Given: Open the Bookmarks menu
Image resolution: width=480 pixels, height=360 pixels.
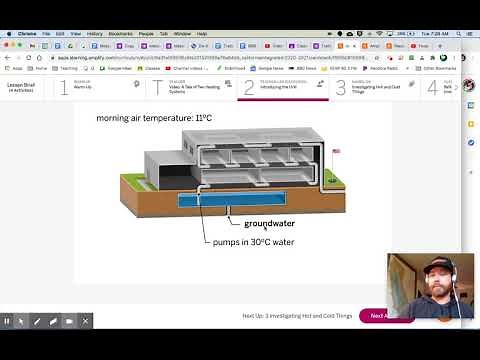Looking at the screenshot, I should tap(120, 34).
